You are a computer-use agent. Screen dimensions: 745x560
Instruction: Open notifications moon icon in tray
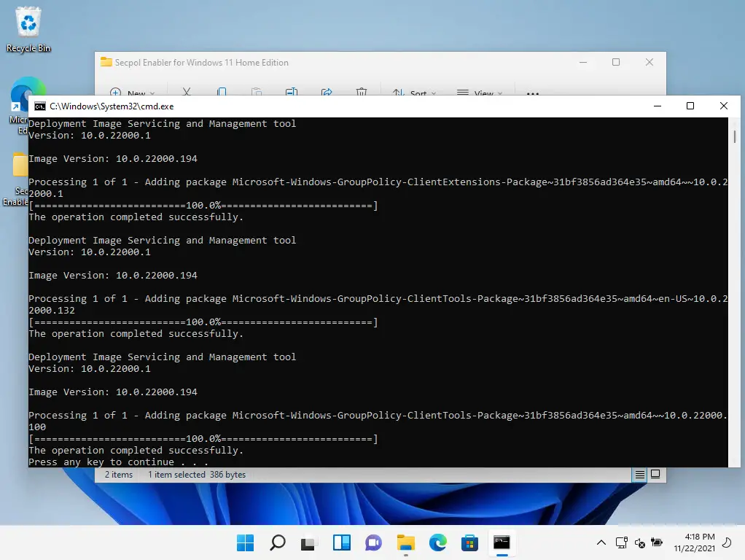[727, 542]
